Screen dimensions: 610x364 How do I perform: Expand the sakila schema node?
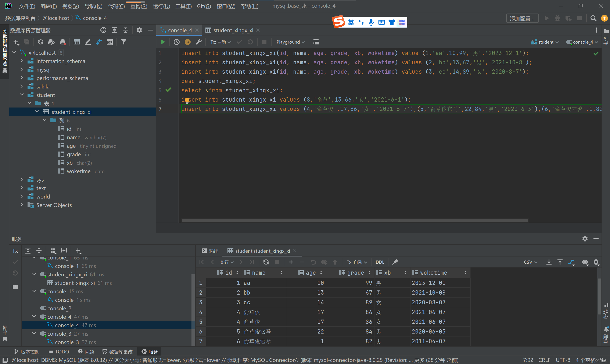click(x=22, y=86)
